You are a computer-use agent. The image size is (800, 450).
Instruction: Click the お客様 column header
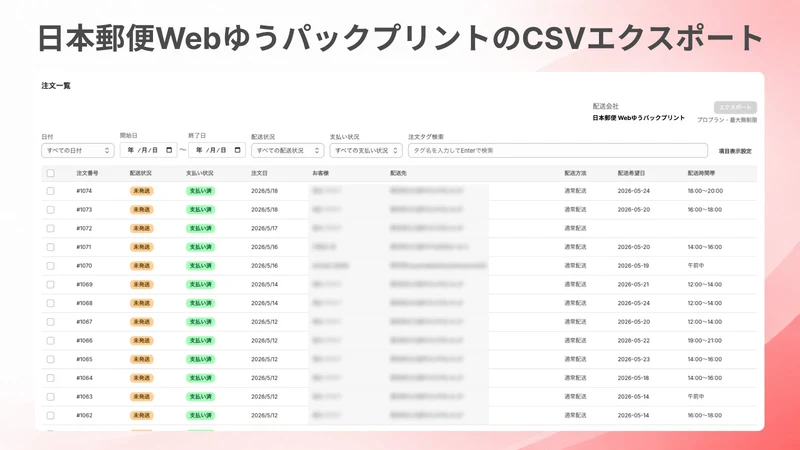[320, 173]
